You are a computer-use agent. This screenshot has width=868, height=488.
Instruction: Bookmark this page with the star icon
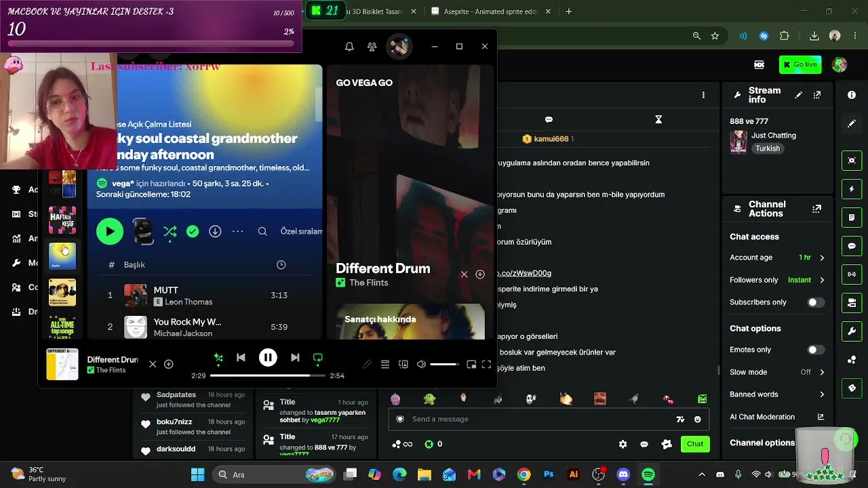click(x=715, y=36)
